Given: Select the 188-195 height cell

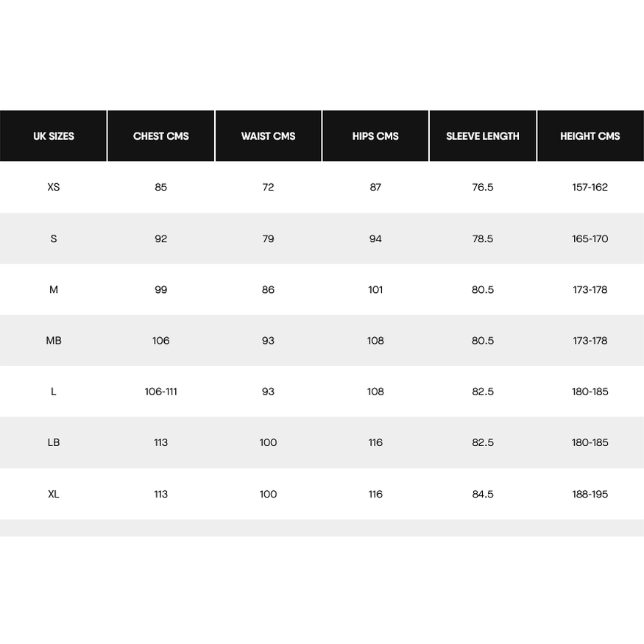Looking at the screenshot, I should [590, 494].
